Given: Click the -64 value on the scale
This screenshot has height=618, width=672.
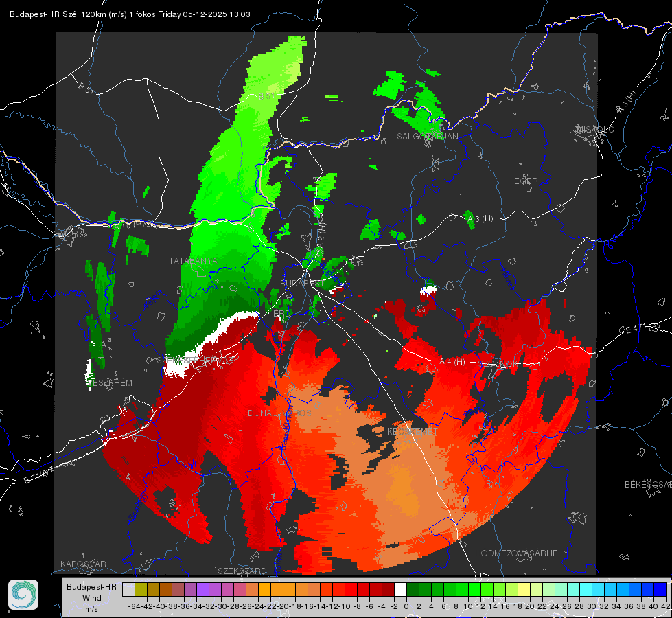Looking at the screenshot, I should click(x=135, y=606).
